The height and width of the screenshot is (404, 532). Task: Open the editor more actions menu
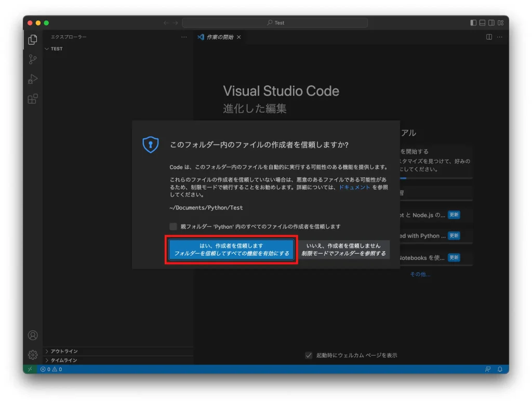(500, 37)
